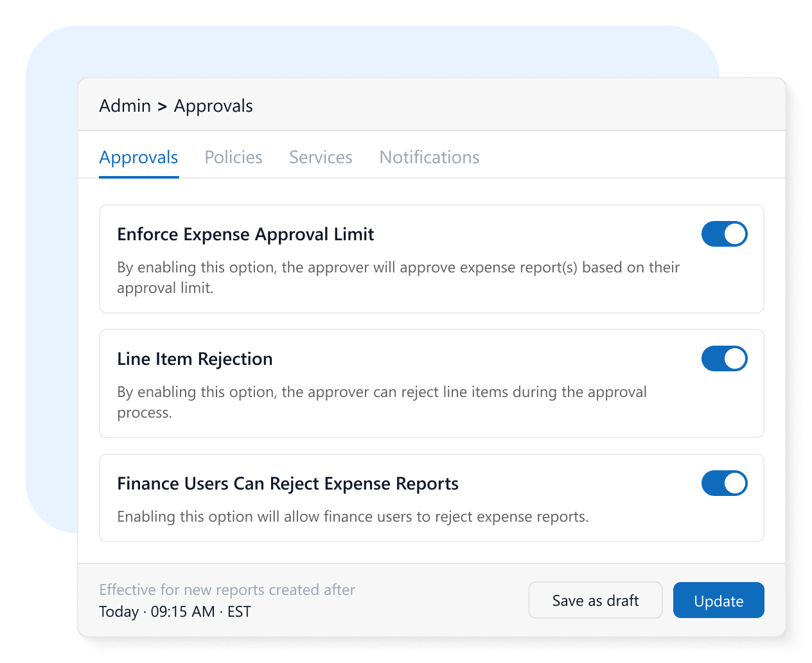812x663 pixels.
Task: Select the Notifications tab
Action: click(x=429, y=157)
